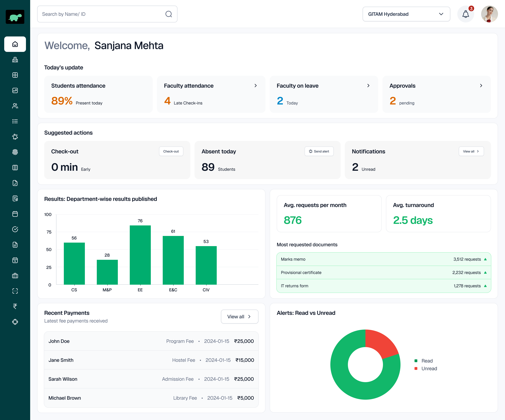Open Approvals details with the arrow chevron

coord(481,86)
